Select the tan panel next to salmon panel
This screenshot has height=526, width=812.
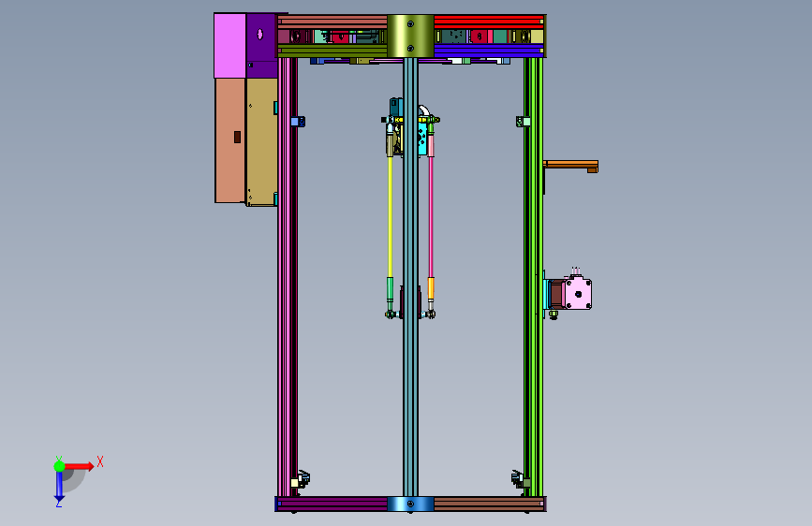261,142
